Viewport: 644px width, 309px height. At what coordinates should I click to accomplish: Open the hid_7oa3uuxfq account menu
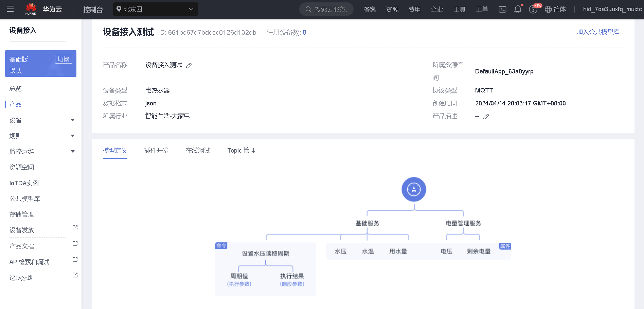tap(612, 9)
